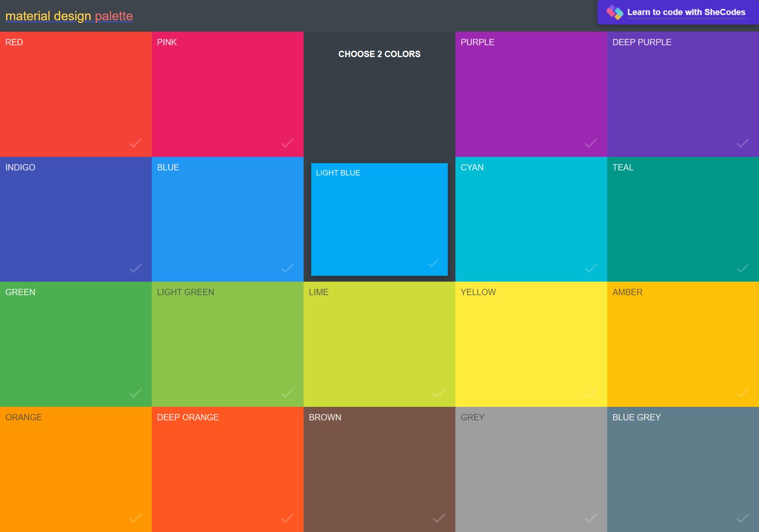This screenshot has height=532, width=759.
Task: Open the material design palette home link
Action: coord(69,16)
